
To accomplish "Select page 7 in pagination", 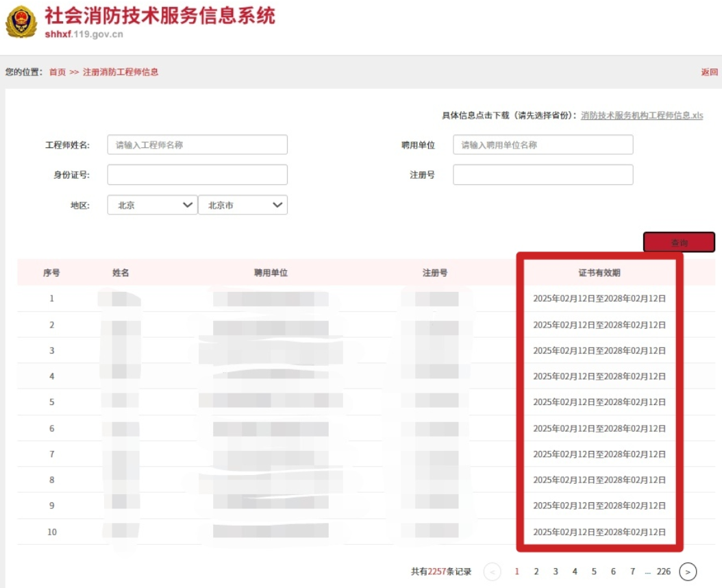I will pos(632,572).
